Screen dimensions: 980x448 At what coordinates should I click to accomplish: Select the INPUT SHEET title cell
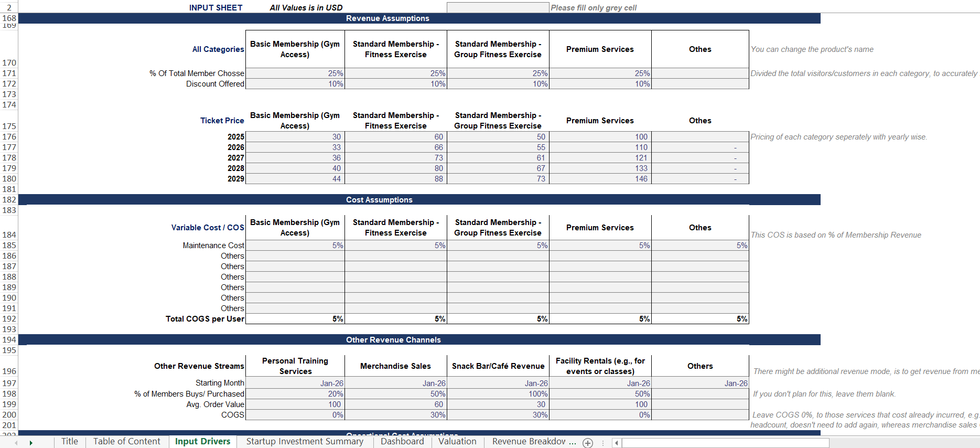click(x=216, y=8)
